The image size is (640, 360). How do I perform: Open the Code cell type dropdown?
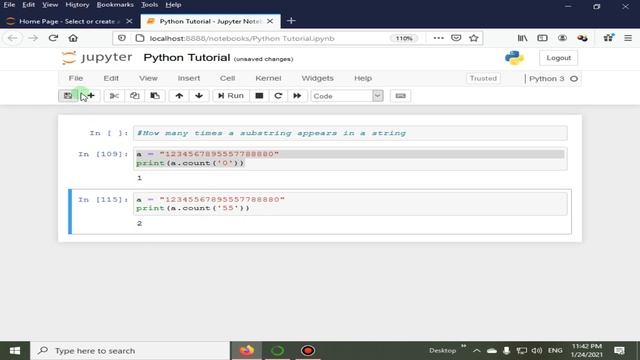[347, 96]
